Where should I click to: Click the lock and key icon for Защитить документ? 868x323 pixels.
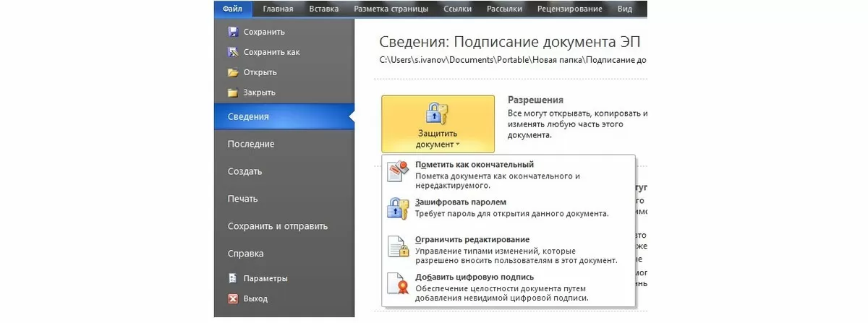438,114
